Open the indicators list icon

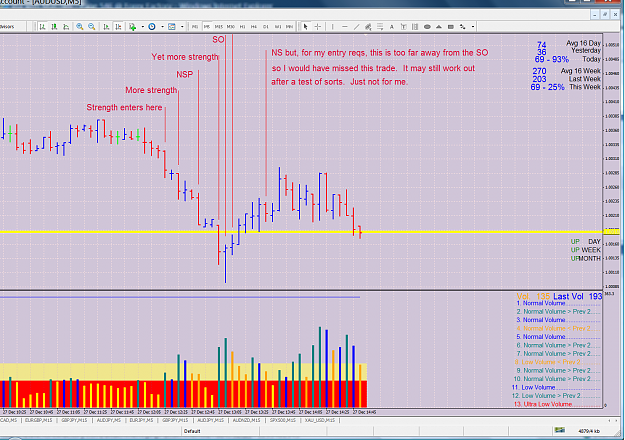pyautogui.click(x=132, y=27)
